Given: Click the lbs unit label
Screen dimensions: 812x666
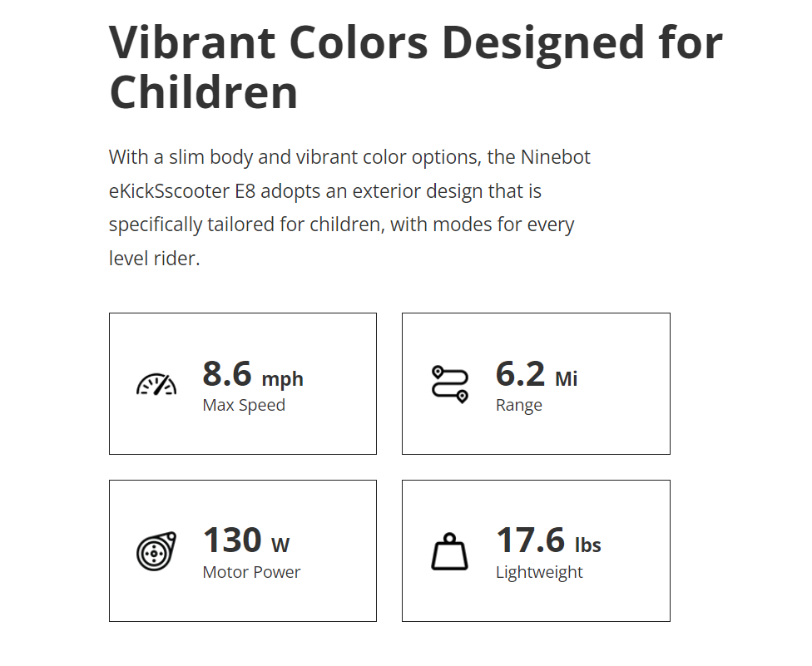Looking at the screenshot, I should [587, 545].
